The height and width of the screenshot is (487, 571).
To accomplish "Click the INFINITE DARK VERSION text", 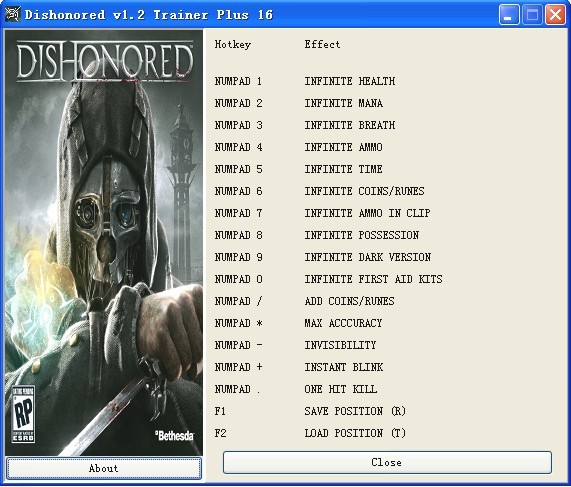I will pos(367,257).
